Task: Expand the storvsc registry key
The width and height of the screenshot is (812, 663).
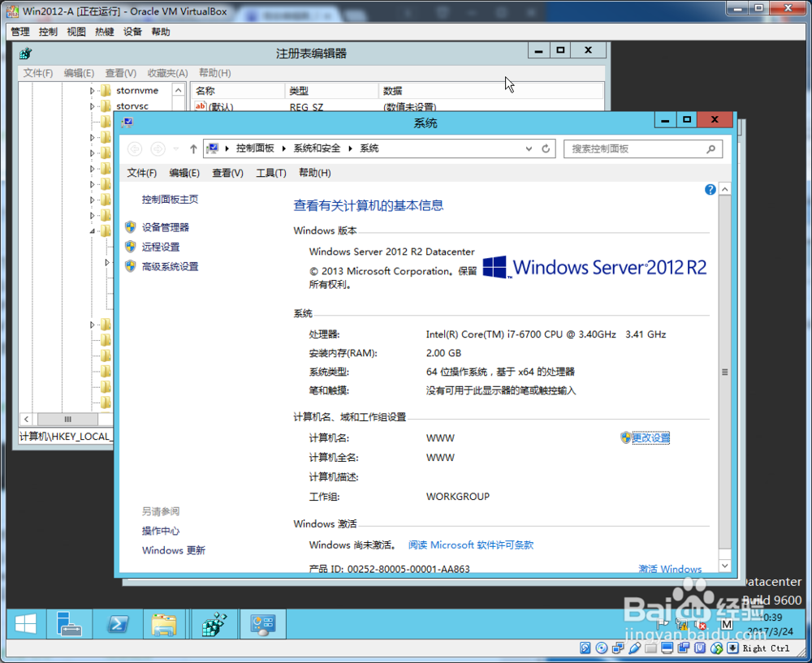Action: point(93,106)
